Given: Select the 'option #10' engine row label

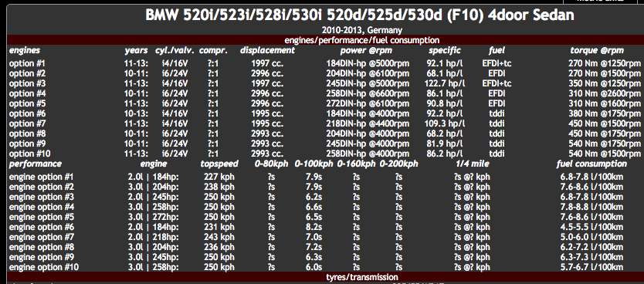Looking at the screenshot, I should 29,154.
